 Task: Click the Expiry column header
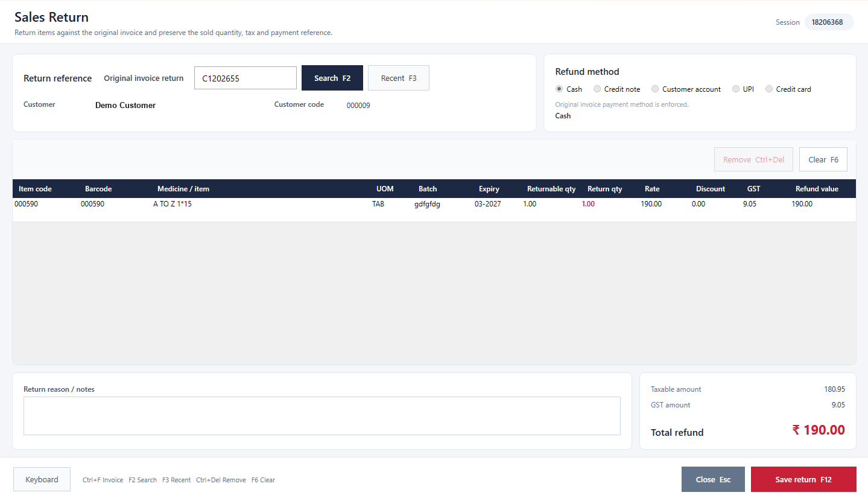(489, 189)
